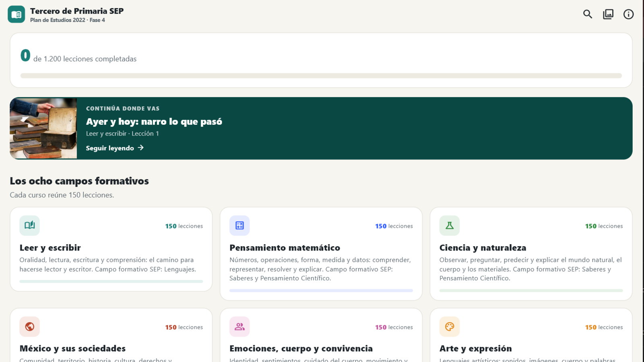Image resolution: width=644 pixels, height=362 pixels.
Task: Click the large 0 completed lessons counter
Action: pyautogui.click(x=25, y=56)
